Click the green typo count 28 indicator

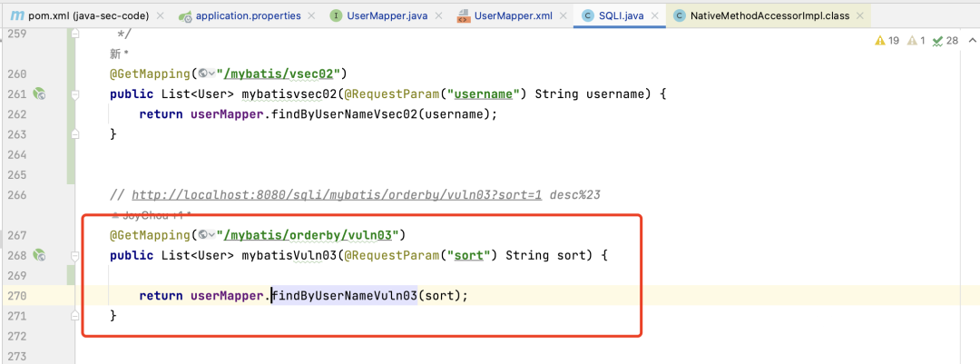click(x=946, y=41)
